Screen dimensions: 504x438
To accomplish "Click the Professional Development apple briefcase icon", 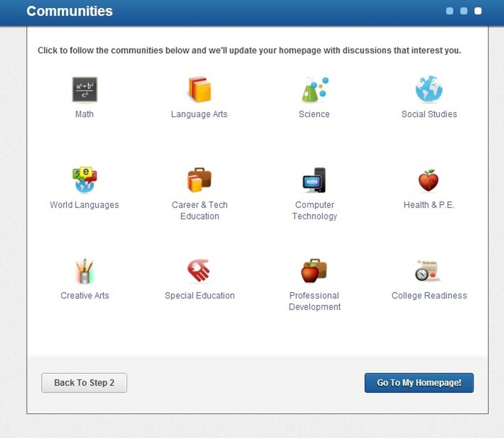I will pyautogui.click(x=314, y=271).
